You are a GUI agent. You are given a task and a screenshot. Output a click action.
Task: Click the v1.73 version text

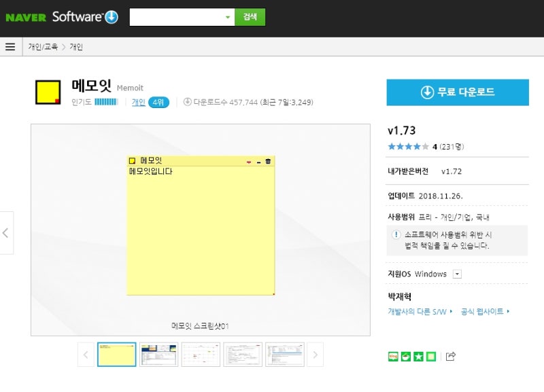(401, 130)
